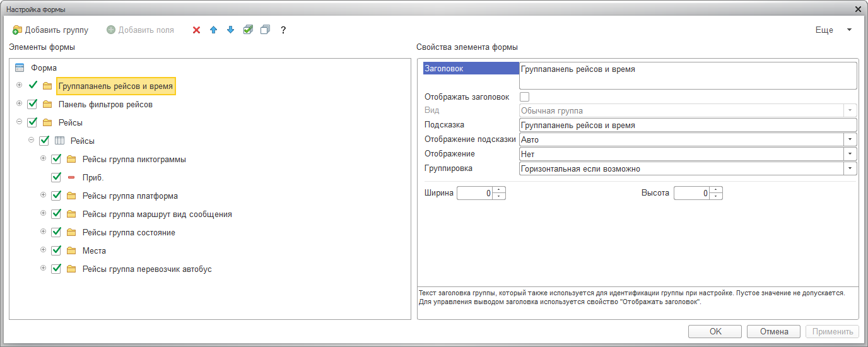868x347 pixels.
Task: Select the Приб. field in the tree
Action: point(93,178)
